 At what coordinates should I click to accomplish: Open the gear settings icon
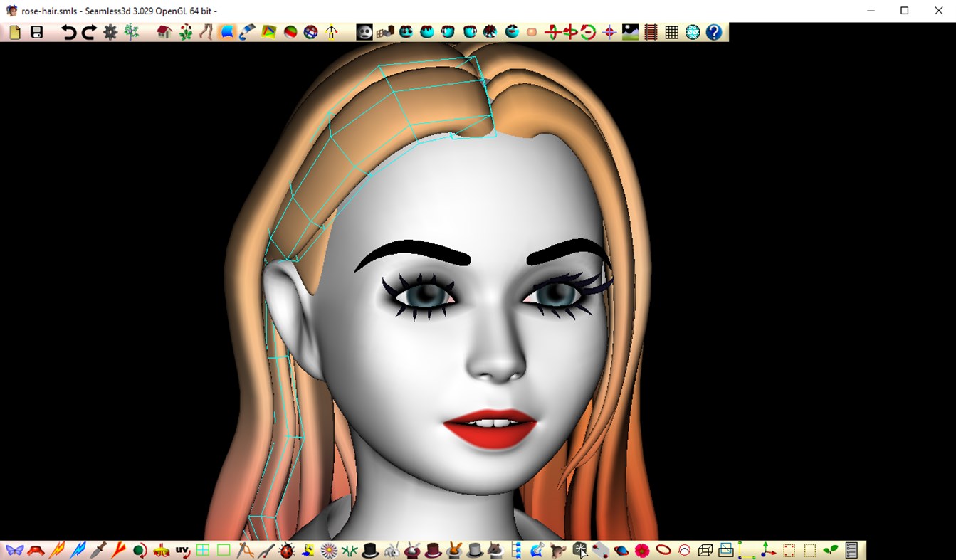click(x=110, y=31)
